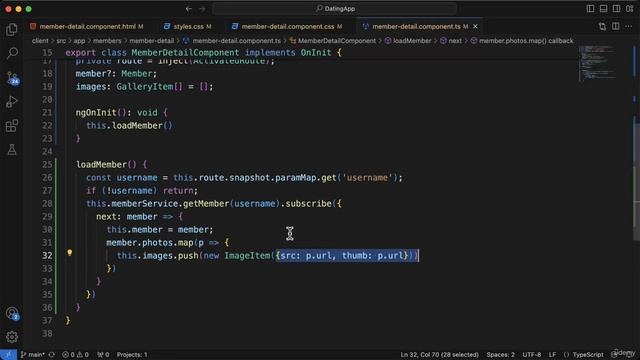Viewport: 640px width, 360px height.
Task: Change encoding via 'UTF-8'
Action: point(531,355)
